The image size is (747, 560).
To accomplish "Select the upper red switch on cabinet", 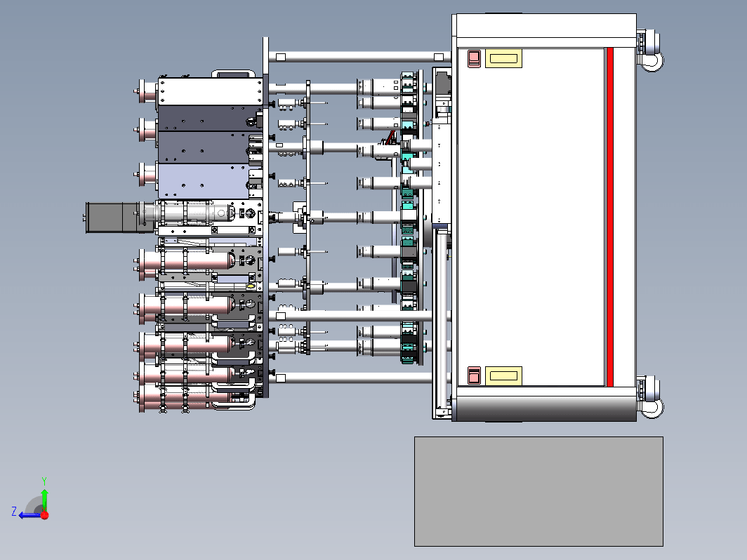I will click(474, 58).
